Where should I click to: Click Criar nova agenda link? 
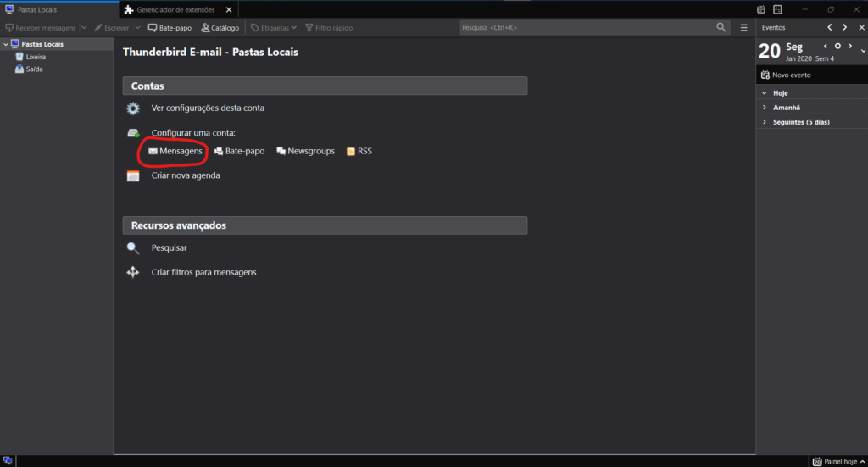tap(186, 175)
